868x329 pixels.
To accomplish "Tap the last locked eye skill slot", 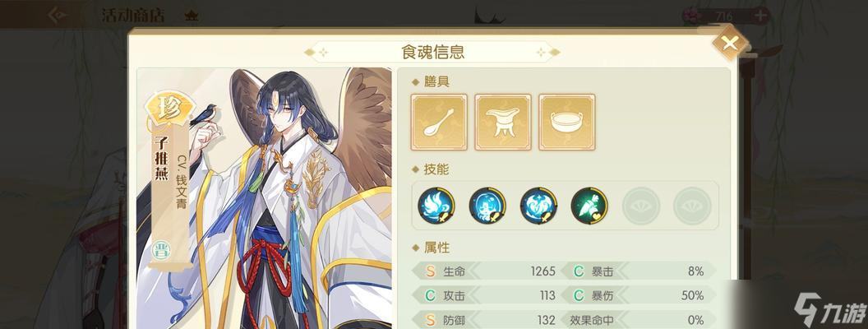I will click(692, 206).
